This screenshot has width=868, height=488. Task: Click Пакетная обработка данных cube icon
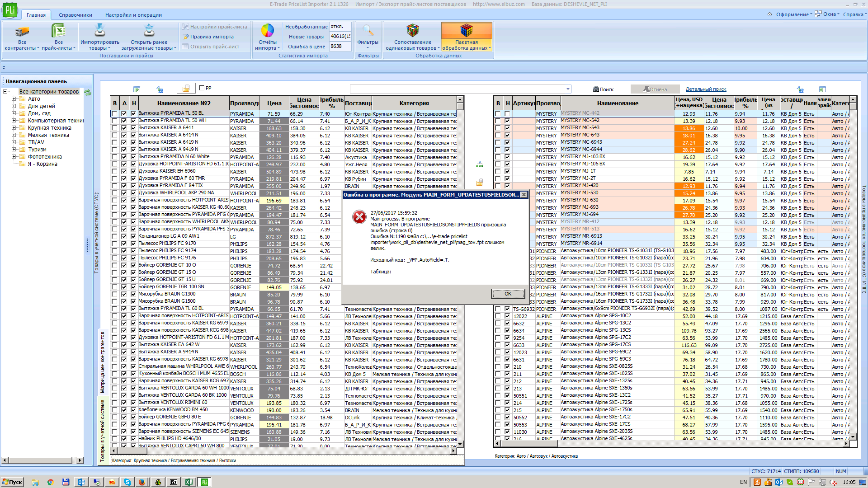tap(467, 31)
